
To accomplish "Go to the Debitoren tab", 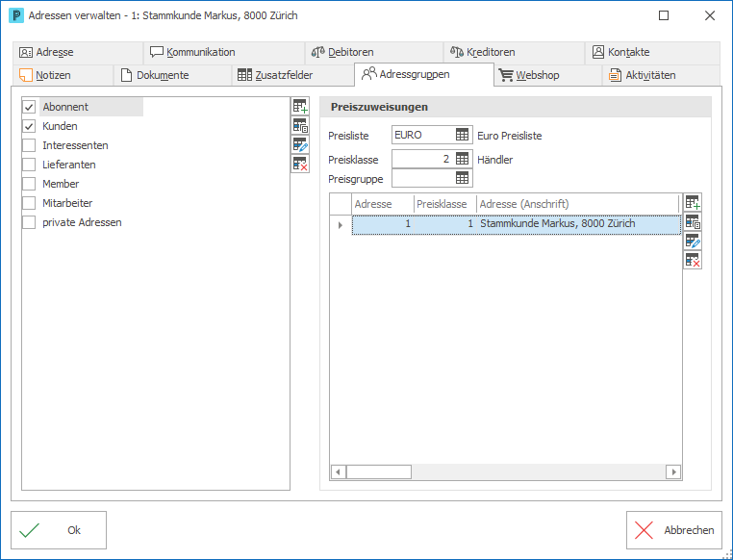I will [374, 52].
